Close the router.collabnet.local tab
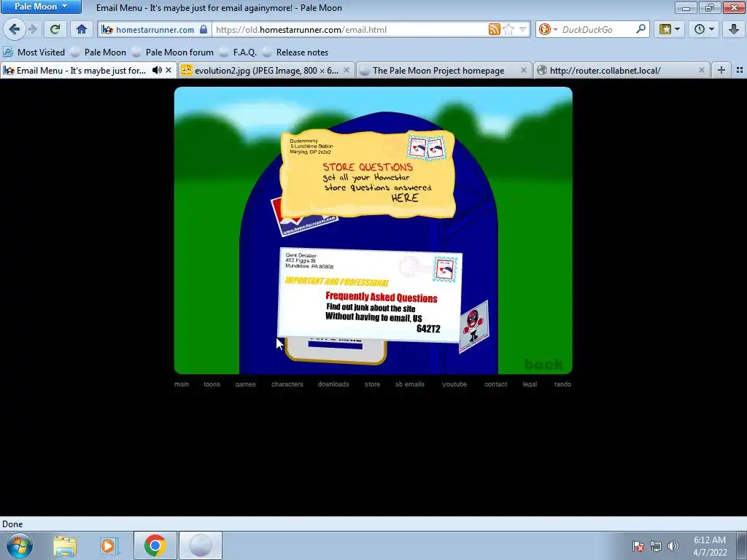747x560 pixels. pyautogui.click(x=701, y=71)
